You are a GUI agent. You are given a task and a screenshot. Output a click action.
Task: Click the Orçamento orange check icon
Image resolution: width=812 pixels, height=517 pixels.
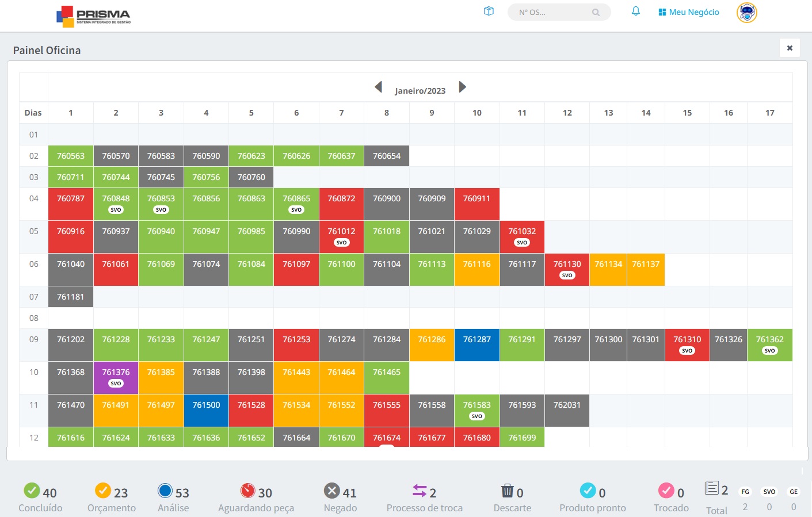pyautogui.click(x=103, y=491)
